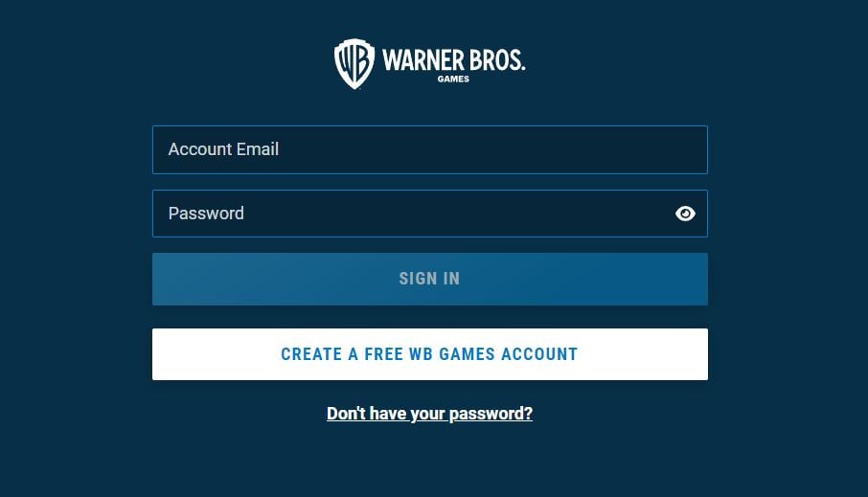Click the Password placeholder text
The width and height of the screenshot is (868, 497).
coord(206,214)
